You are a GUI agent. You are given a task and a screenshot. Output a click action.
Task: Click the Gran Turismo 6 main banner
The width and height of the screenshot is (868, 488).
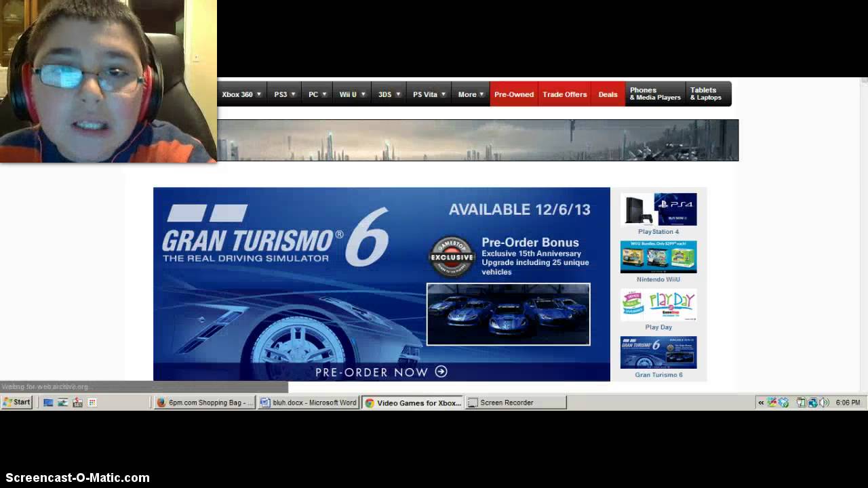click(382, 284)
